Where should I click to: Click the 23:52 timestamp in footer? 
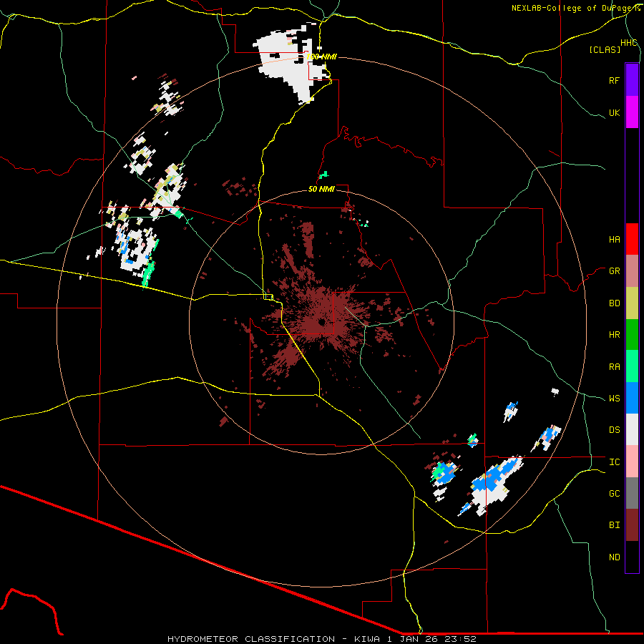[461, 639]
